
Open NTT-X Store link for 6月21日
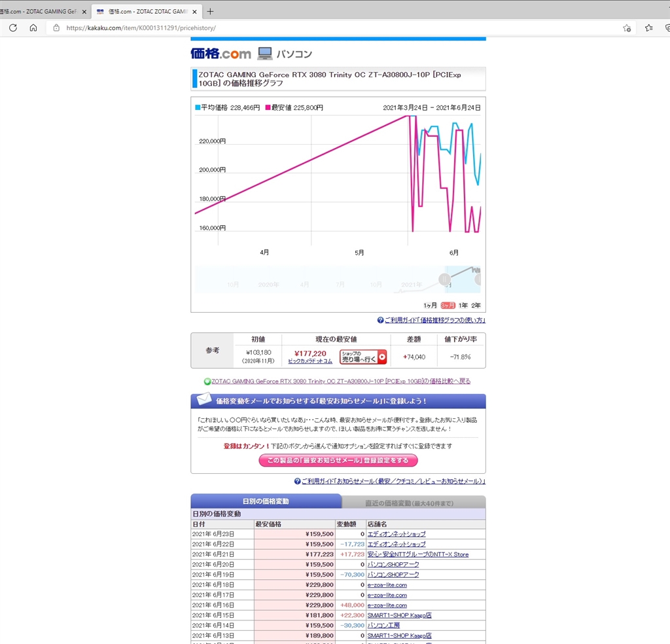tap(418, 555)
